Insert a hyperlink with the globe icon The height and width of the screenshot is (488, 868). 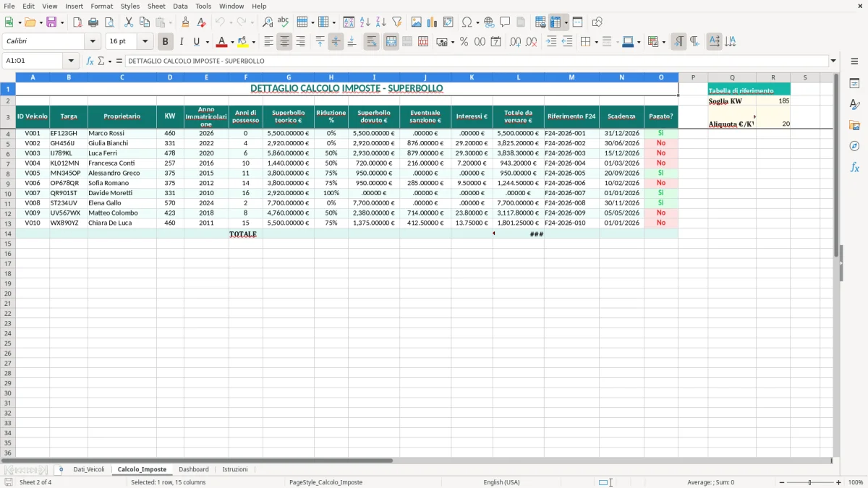tap(489, 22)
